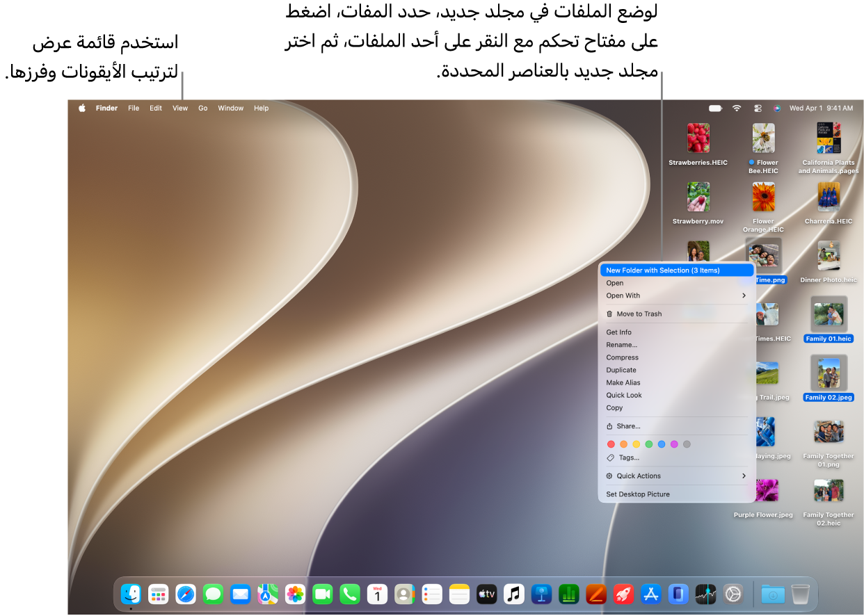This screenshot has height=616, width=864.
Task: Open Finder from the Dock
Action: coord(131,594)
